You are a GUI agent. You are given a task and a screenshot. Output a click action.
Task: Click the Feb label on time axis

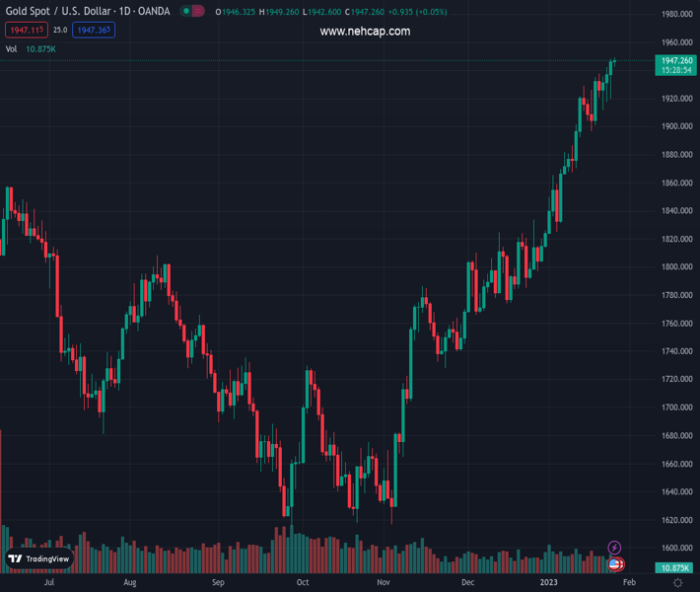[629, 583]
